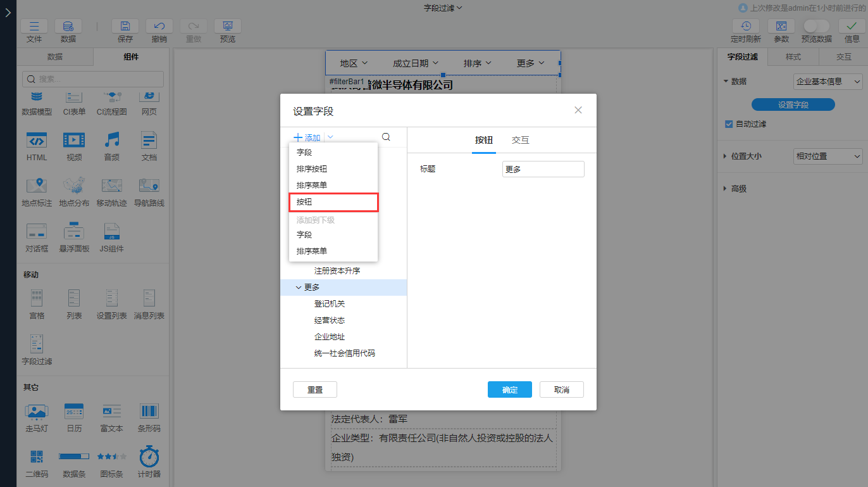This screenshot has width=868, height=487.
Task: Click the 标题 input field showing 更多
Action: pyautogui.click(x=543, y=169)
